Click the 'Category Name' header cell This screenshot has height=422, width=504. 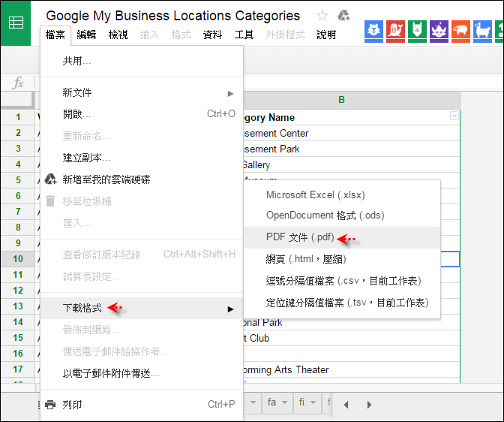[352, 117]
